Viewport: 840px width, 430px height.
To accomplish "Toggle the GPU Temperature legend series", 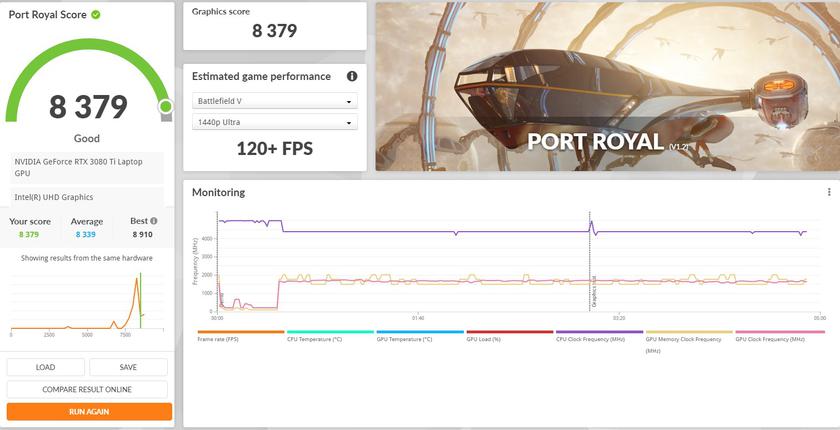I will (x=418, y=339).
